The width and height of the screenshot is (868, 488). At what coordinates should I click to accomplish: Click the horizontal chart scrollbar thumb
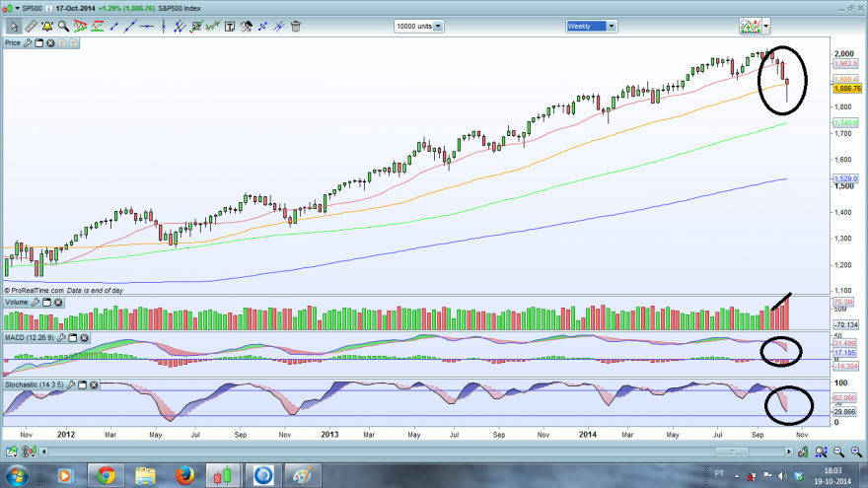[x=732, y=452]
